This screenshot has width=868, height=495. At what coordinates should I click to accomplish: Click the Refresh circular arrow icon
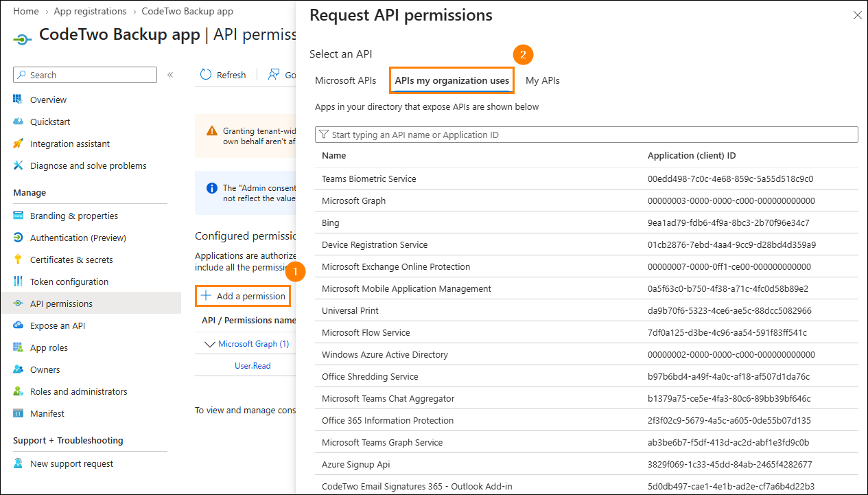[x=206, y=75]
